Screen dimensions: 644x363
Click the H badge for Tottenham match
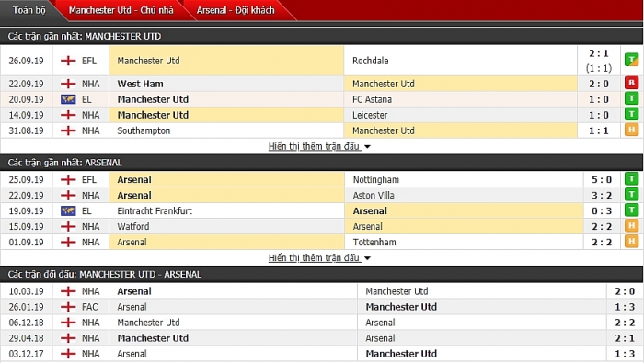tap(632, 242)
